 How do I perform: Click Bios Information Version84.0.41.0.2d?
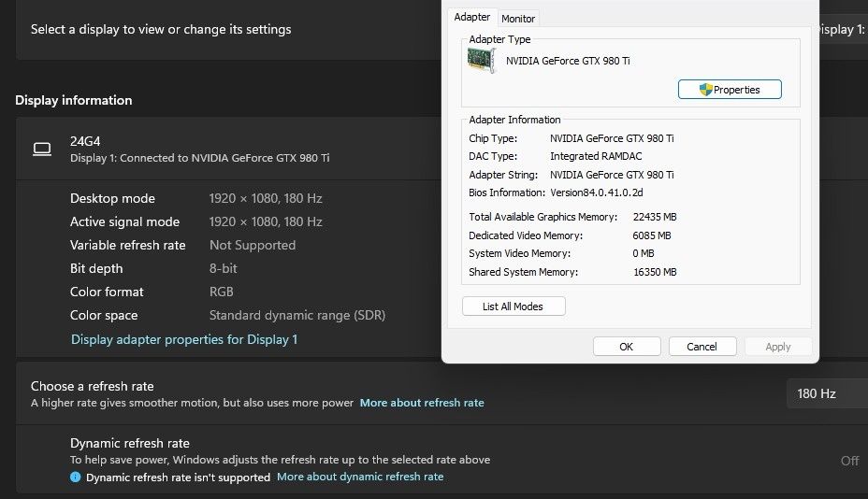(x=596, y=192)
